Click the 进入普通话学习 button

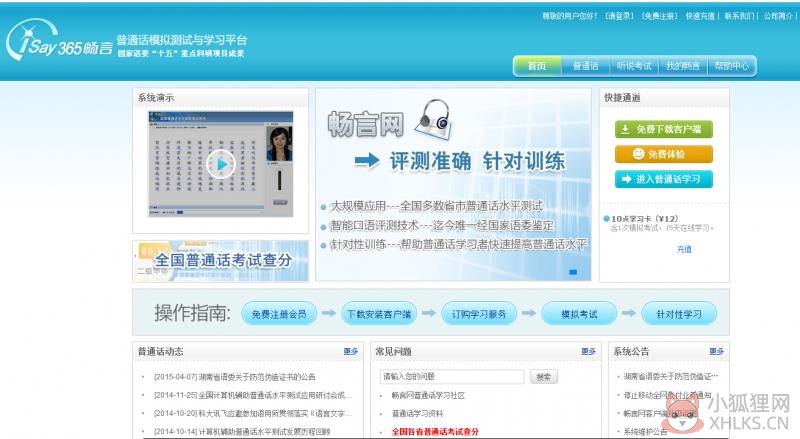pyautogui.click(x=663, y=179)
